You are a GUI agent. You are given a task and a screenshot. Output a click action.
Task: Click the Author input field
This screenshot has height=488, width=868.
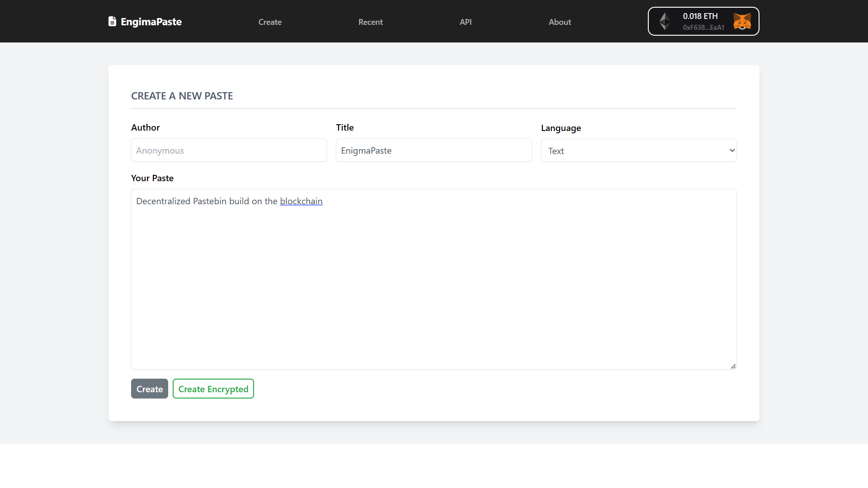229,150
